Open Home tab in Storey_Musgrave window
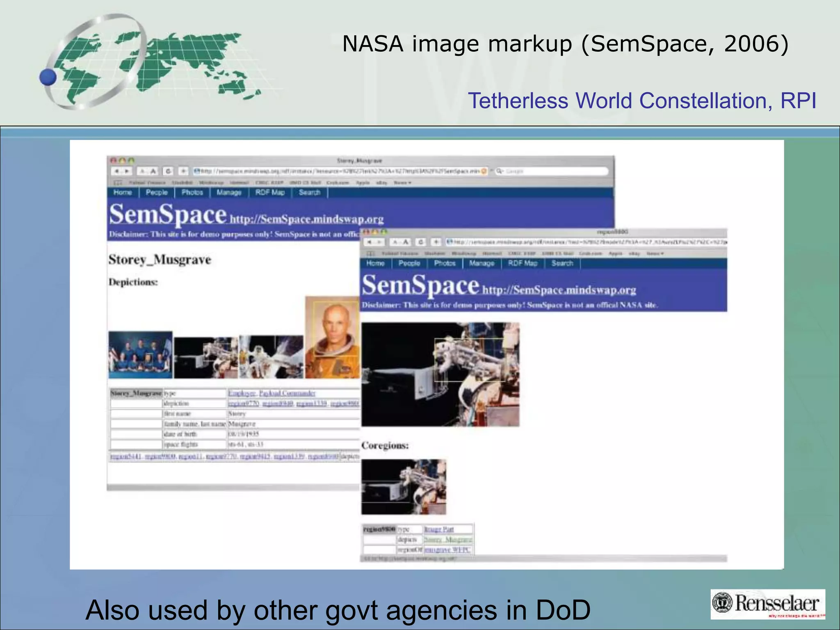 [x=123, y=192]
